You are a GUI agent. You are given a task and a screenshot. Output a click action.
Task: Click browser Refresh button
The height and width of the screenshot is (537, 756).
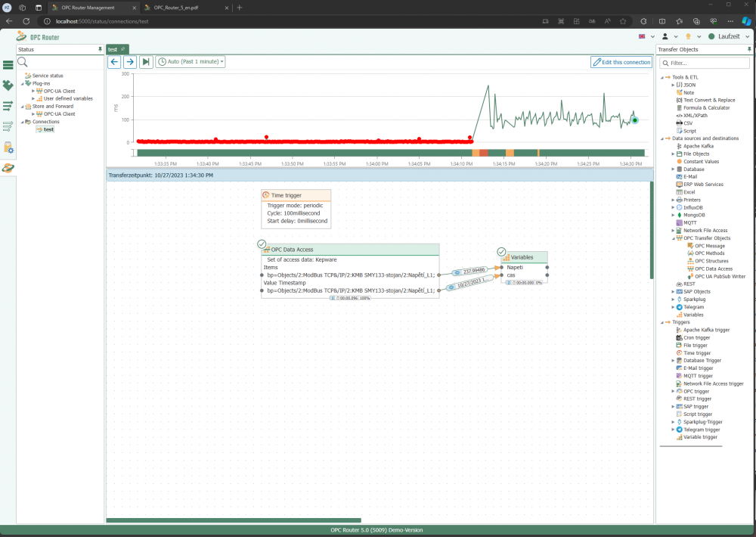point(26,21)
